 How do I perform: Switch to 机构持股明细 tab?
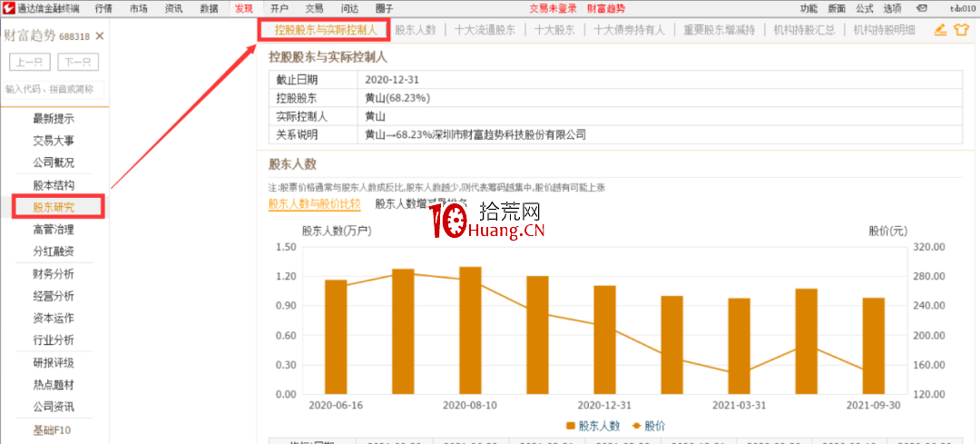coord(885,29)
